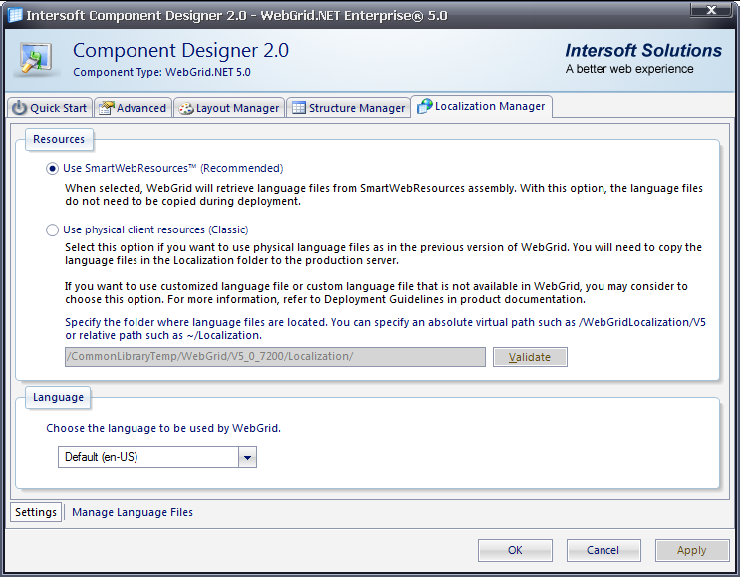Click the Validate button
Viewport: 740px width, 577px height.
click(x=530, y=357)
